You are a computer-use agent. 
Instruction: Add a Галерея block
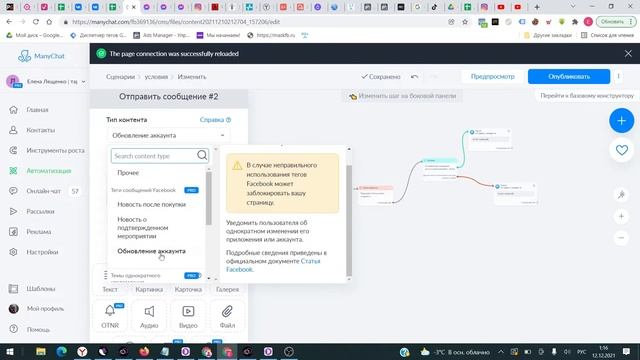coord(227,289)
